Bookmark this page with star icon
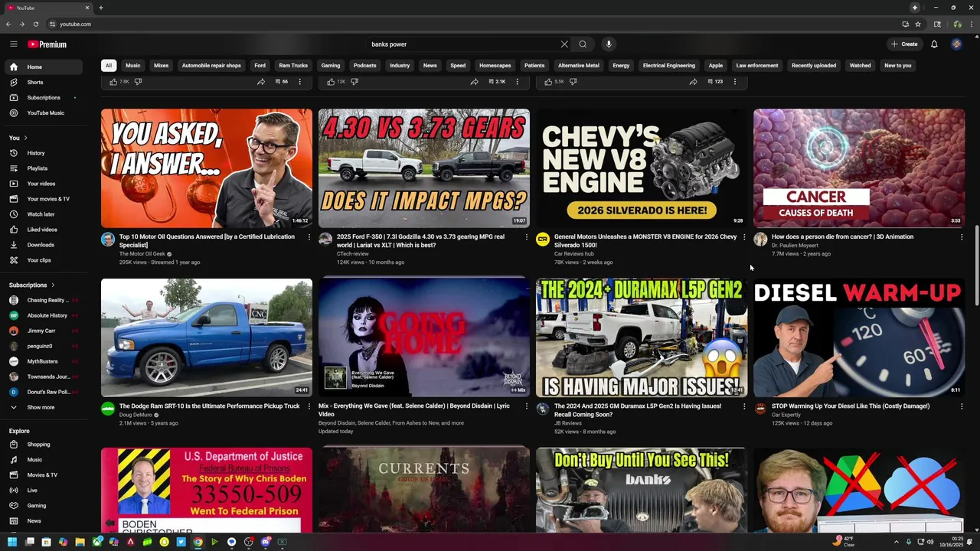Screen dimensions: 980x551 point(918,24)
